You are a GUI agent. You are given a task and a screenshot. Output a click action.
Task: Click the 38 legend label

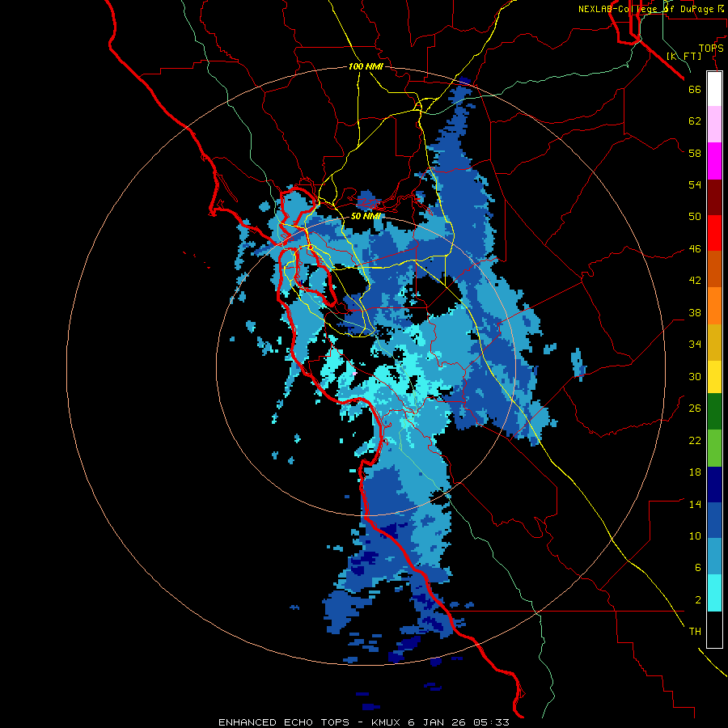(x=695, y=313)
